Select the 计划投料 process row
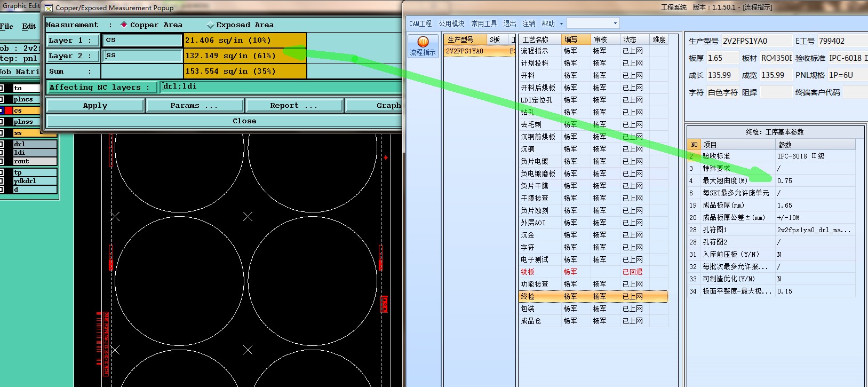Image resolution: width=868 pixels, height=387 pixels. pos(593,63)
